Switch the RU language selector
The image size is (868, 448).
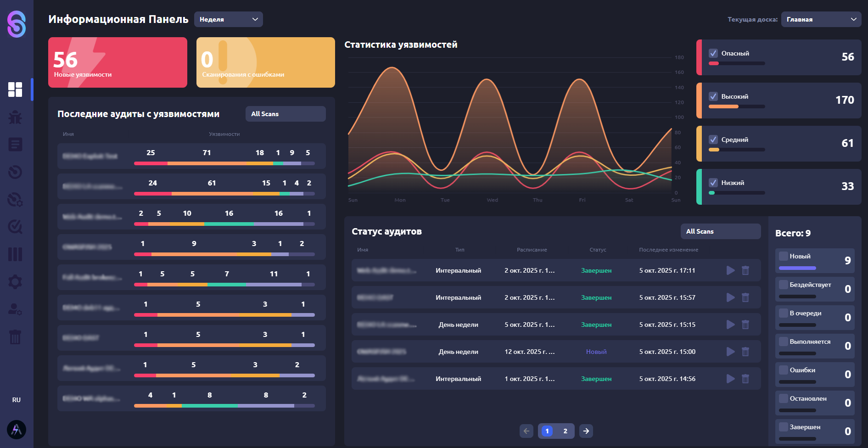pos(17,400)
